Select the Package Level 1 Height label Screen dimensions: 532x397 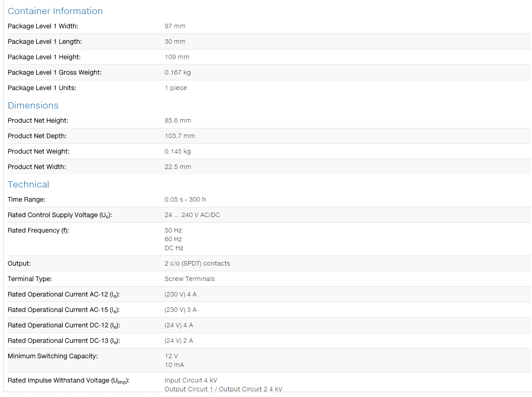click(x=44, y=57)
